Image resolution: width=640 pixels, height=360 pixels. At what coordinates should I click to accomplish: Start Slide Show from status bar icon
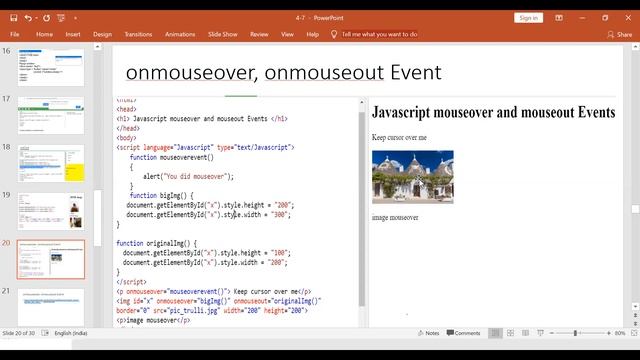click(540, 333)
